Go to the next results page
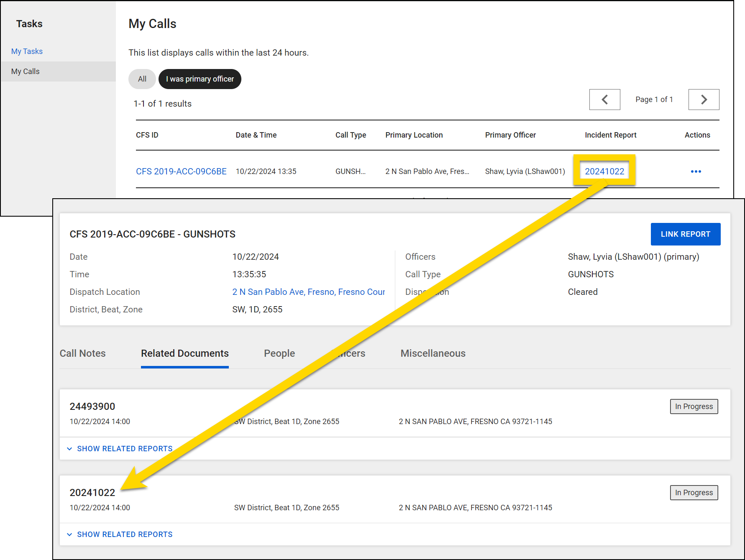 pos(704,100)
